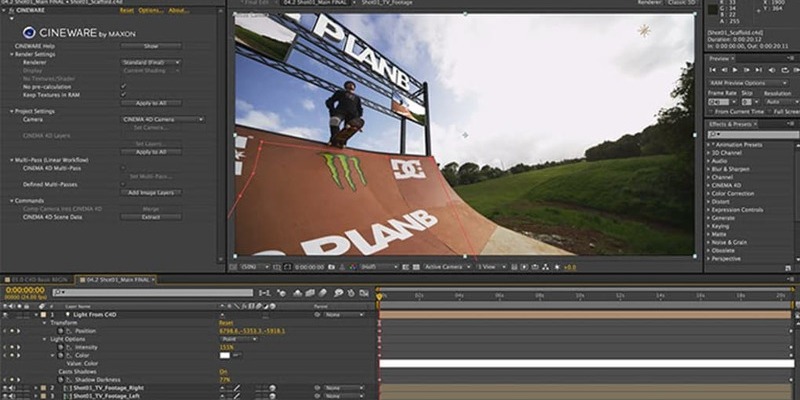Toggle the CINEMA 4D Multi-Pass checkbox

(x=123, y=168)
